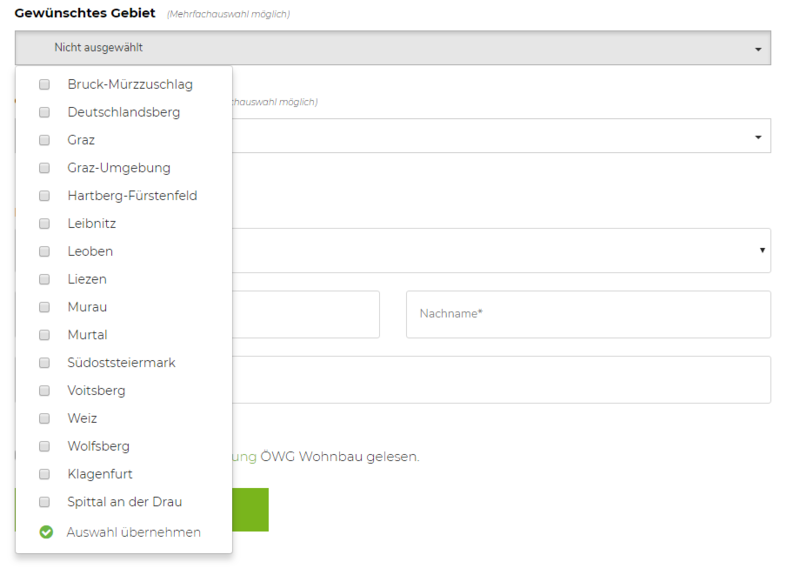Screen dimensions: 800x575
Task: Click the wide text field below Nachname
Action: (500, 380)
